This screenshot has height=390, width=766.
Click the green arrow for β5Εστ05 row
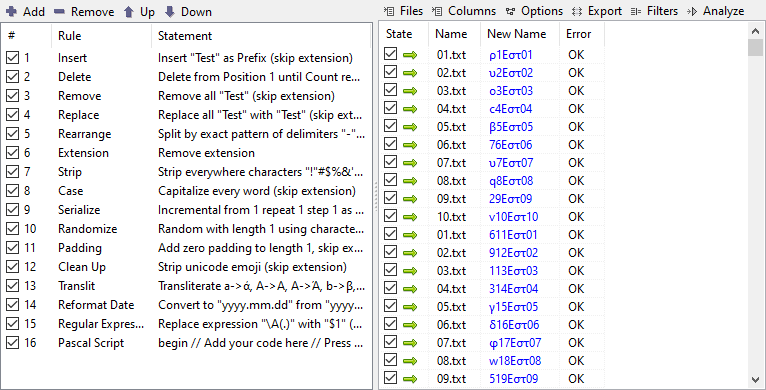[x=410, y=127]
